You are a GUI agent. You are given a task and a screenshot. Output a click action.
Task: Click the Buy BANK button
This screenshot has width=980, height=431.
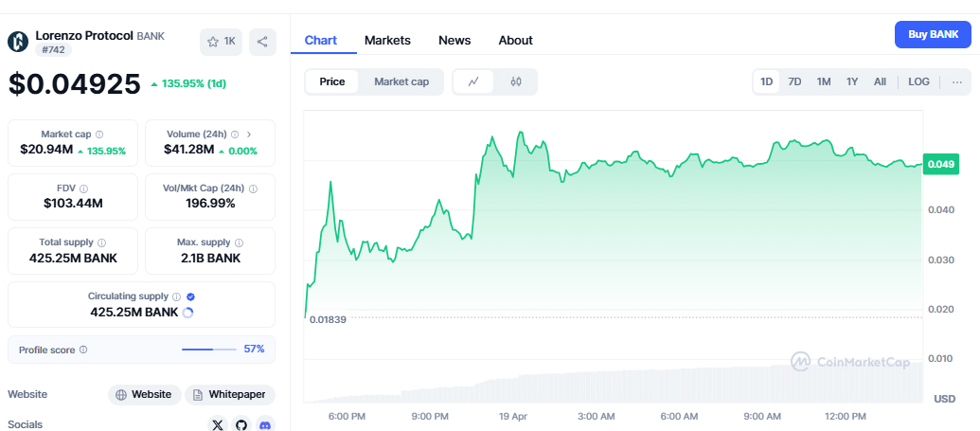pos(933,34)
